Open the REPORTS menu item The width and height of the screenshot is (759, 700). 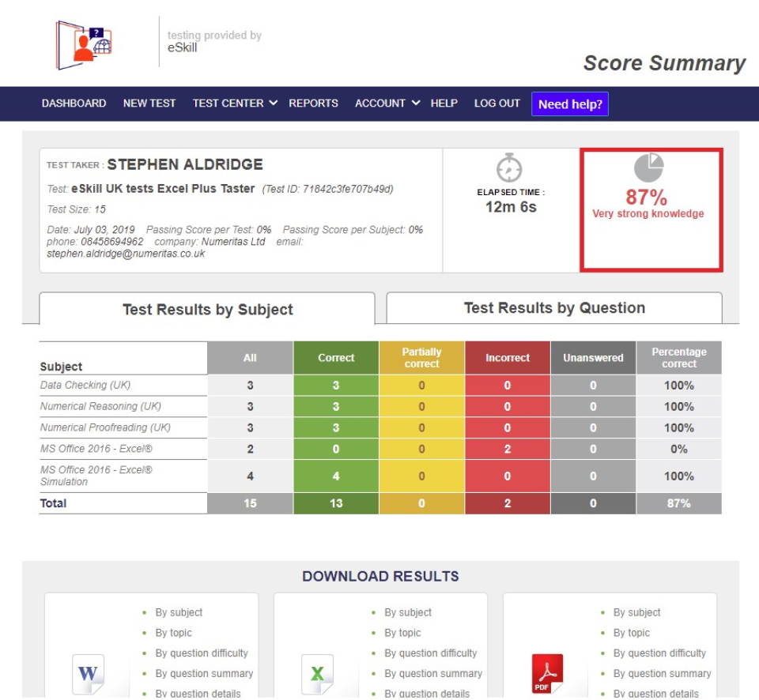click(x=313, y=103)
